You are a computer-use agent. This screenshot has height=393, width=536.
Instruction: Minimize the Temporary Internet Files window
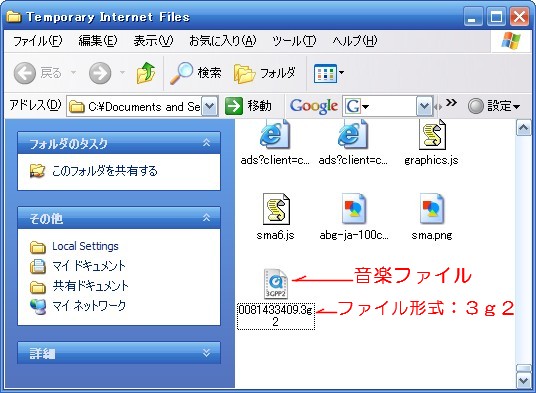(x=473, y=17)
